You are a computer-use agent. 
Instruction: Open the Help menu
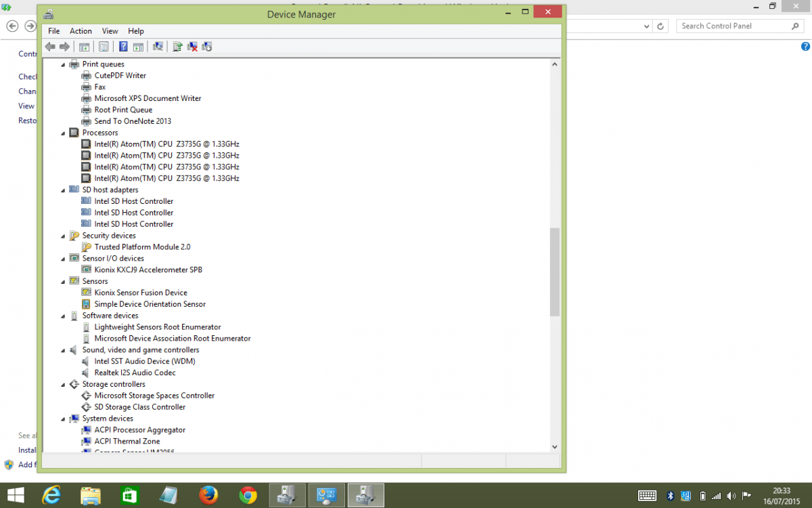[136, 31]
